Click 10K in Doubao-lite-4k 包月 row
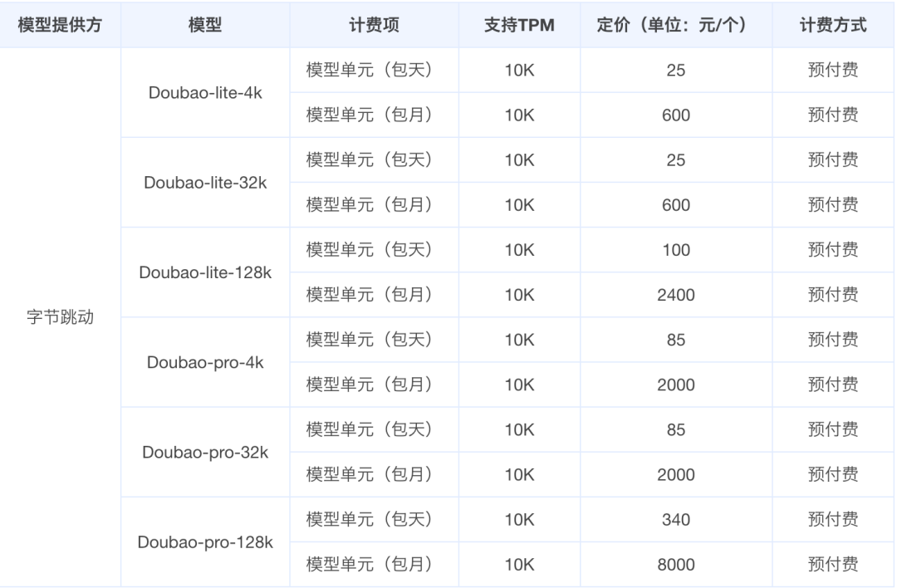Image resolution: width=897 pixels, height=588 pixels. (519, 115)
